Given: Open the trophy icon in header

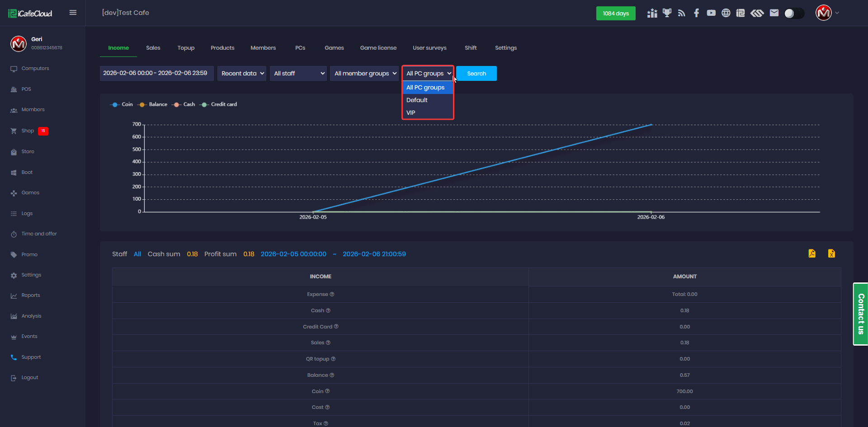Looking at the screenshot, I should pos(667,13).
